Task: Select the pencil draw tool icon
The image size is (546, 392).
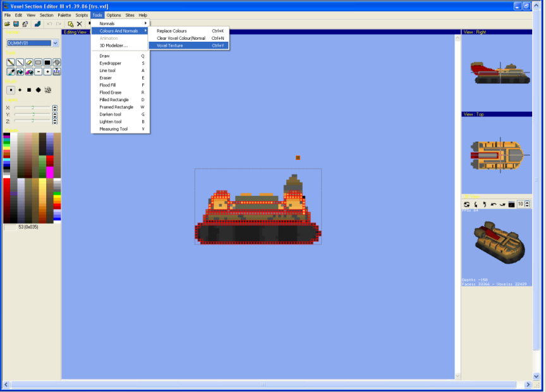Action: coord(11,63)
